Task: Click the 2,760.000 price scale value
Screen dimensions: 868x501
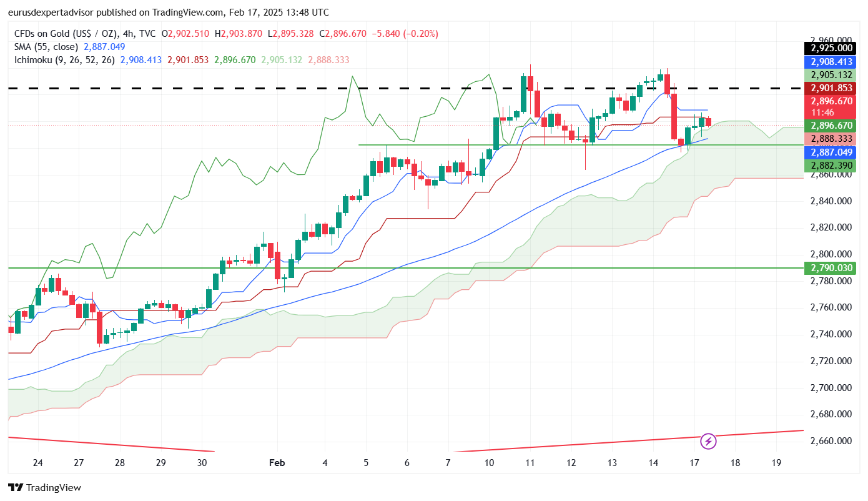Action: 831,307
